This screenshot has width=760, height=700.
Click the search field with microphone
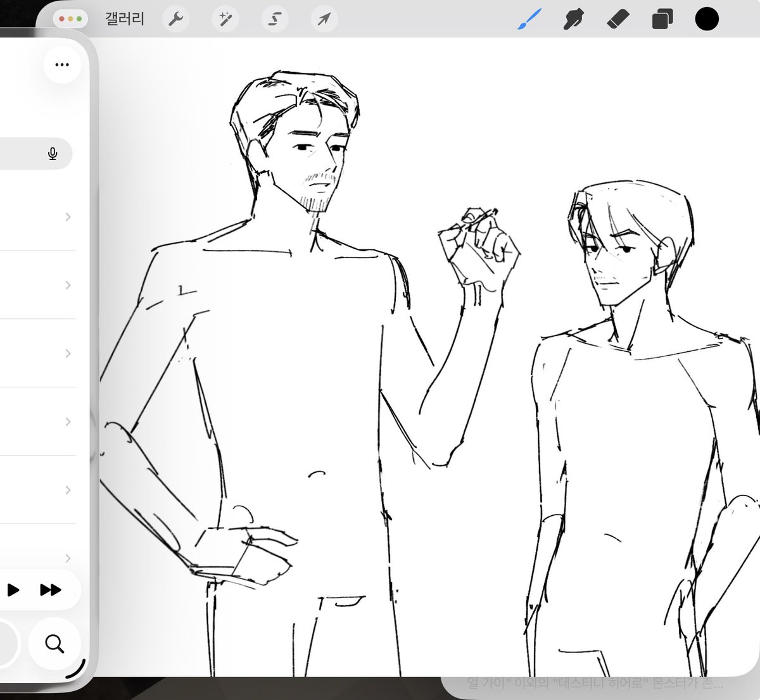pyautogui.click(x=36, y=154)
